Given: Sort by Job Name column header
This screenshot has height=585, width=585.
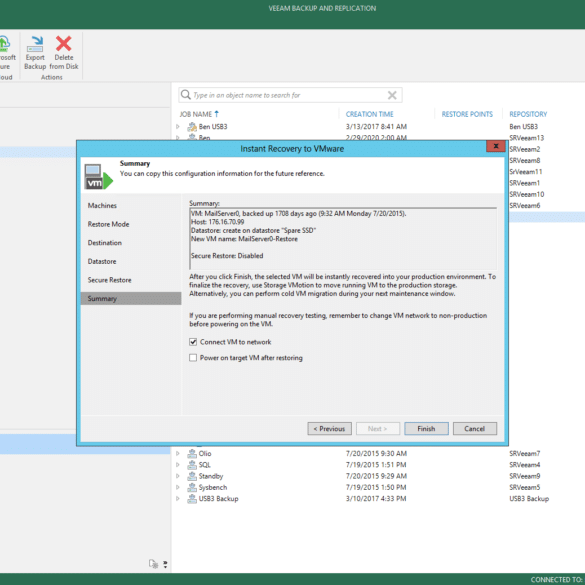Looking at the screenshot, I should (x=195, y=114).
